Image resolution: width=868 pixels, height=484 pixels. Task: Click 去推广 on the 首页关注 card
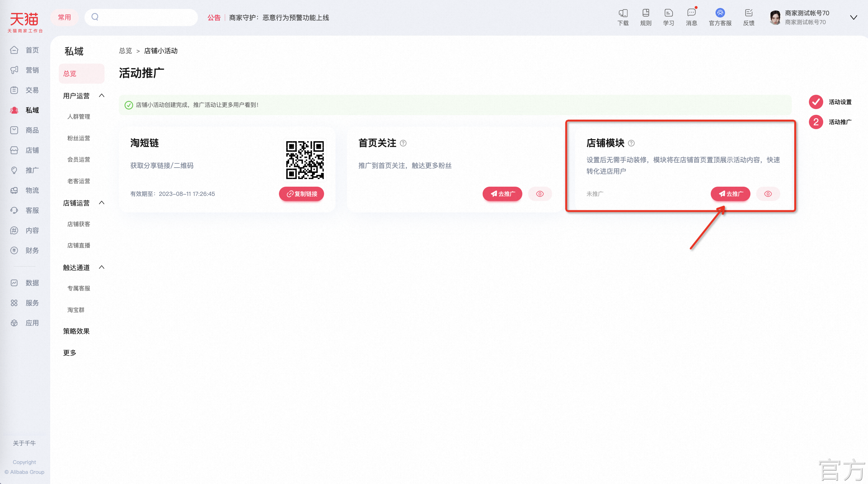pyautogui.click(x=502, y=194)
